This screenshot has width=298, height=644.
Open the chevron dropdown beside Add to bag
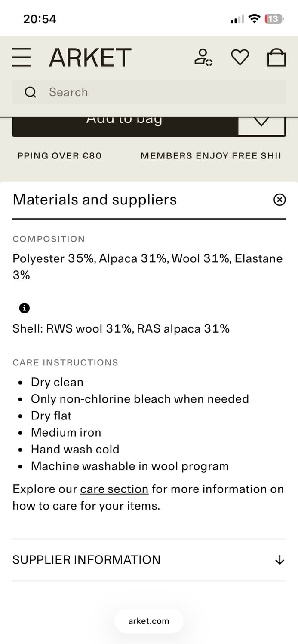click(x=261, y=123)
